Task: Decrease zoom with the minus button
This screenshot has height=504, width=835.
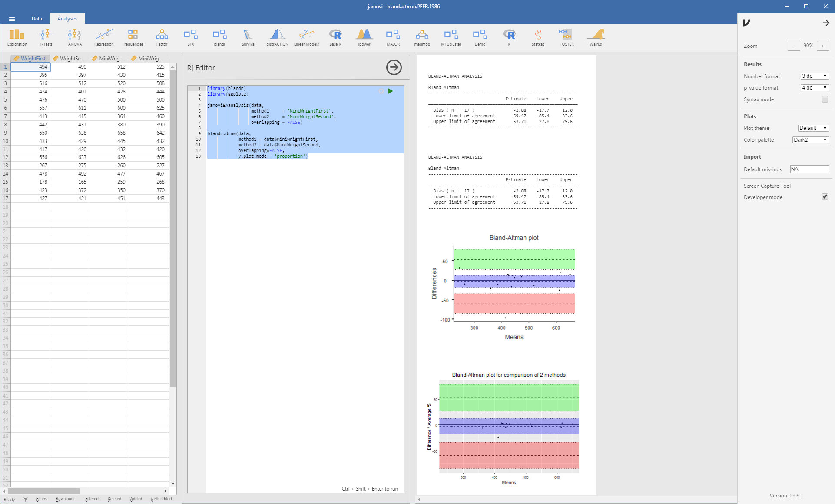Action: pyautogui.click(x=794, y=46)
